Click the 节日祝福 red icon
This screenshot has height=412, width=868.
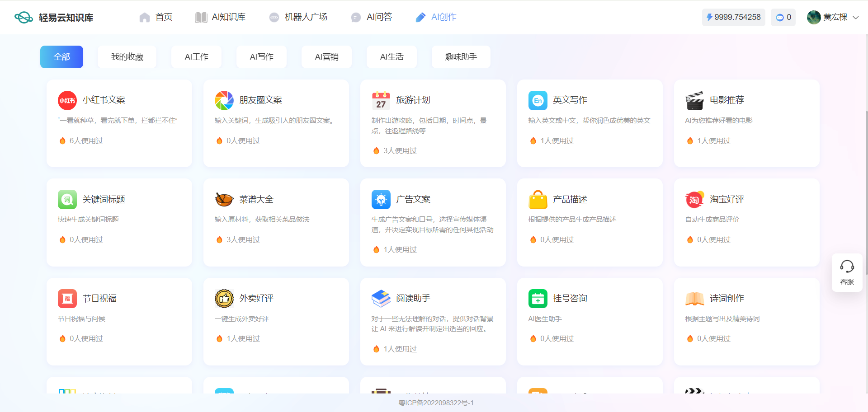[67, 298]
